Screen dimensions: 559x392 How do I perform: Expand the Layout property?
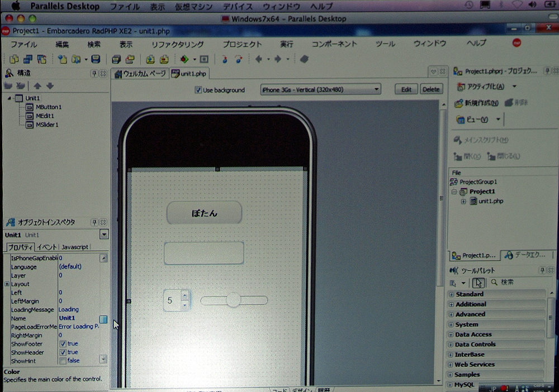click(7, 284)
